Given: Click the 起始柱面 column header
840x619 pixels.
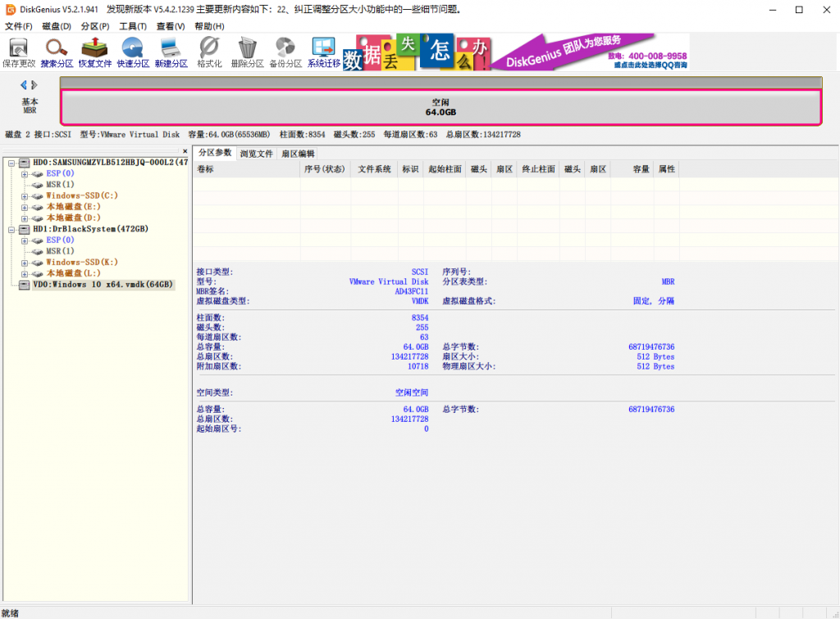Looking at the screenshot, I should tap(445, 169).
